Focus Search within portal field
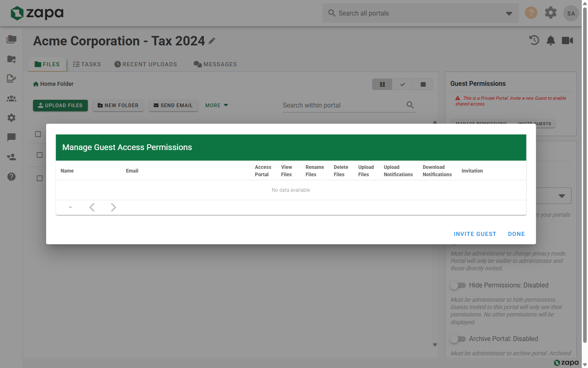588x368 pixels. click(x=343, y=105)
